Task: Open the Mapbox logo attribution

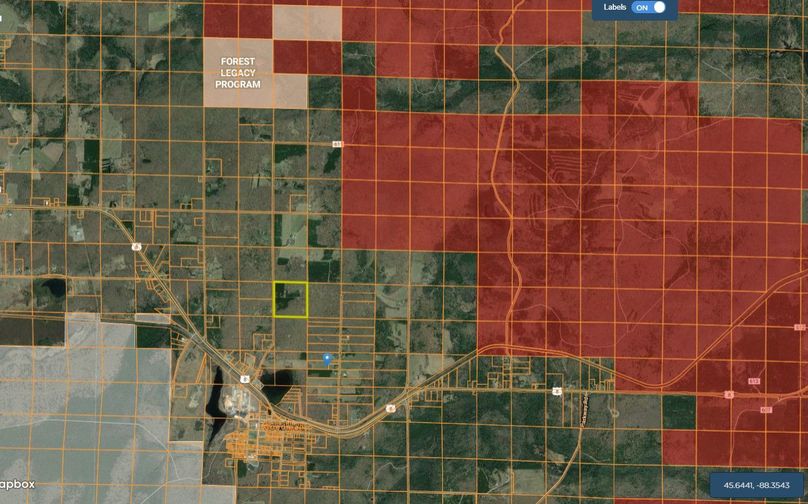Action: pos(18,483)
